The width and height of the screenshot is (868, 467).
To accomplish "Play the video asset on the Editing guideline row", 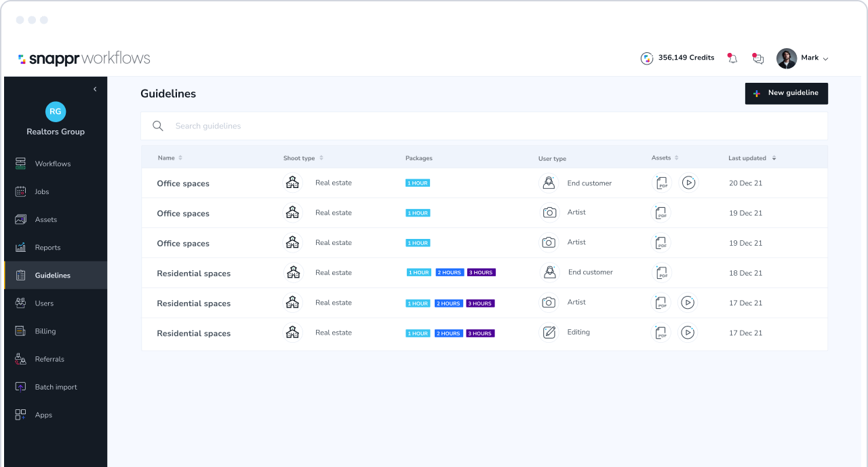I will (x=688, y=333).
